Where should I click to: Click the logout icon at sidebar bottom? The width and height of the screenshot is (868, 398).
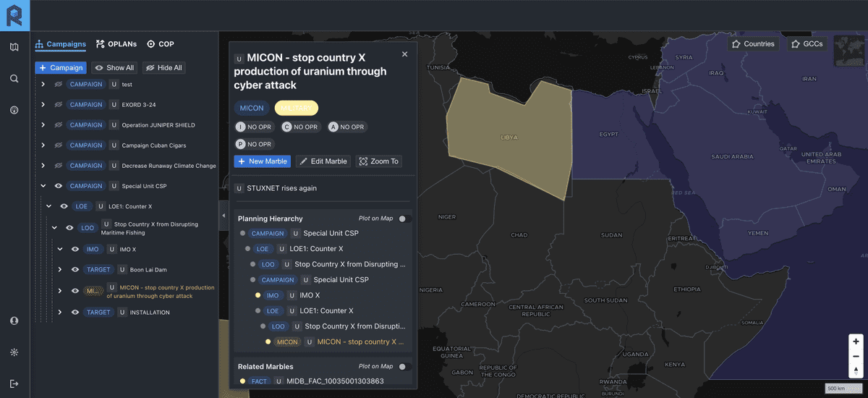[14, 384]
